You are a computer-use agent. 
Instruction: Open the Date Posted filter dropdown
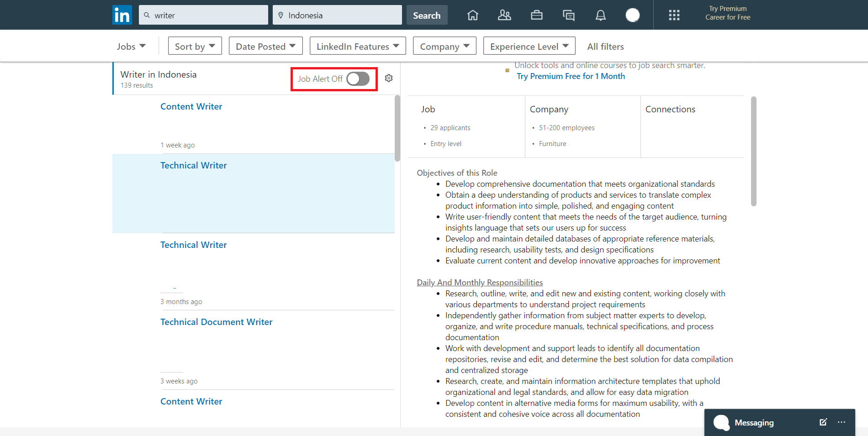coord(265,46)
